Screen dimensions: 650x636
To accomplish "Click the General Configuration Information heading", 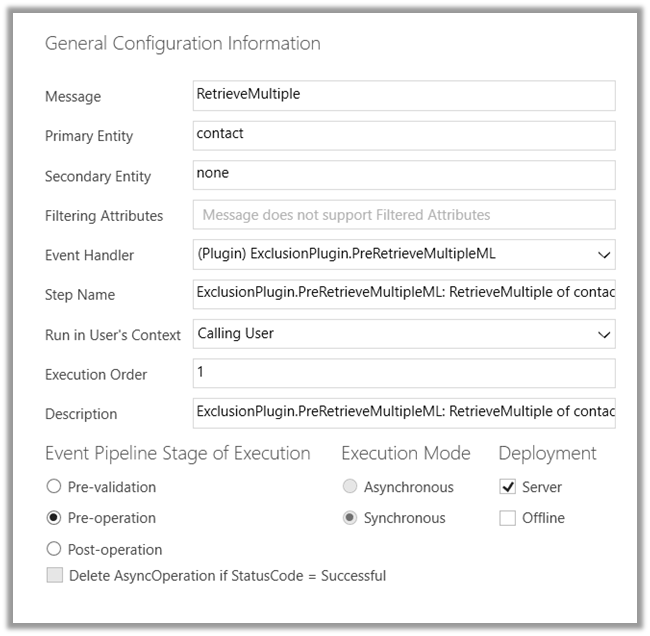I will point(183,44).
